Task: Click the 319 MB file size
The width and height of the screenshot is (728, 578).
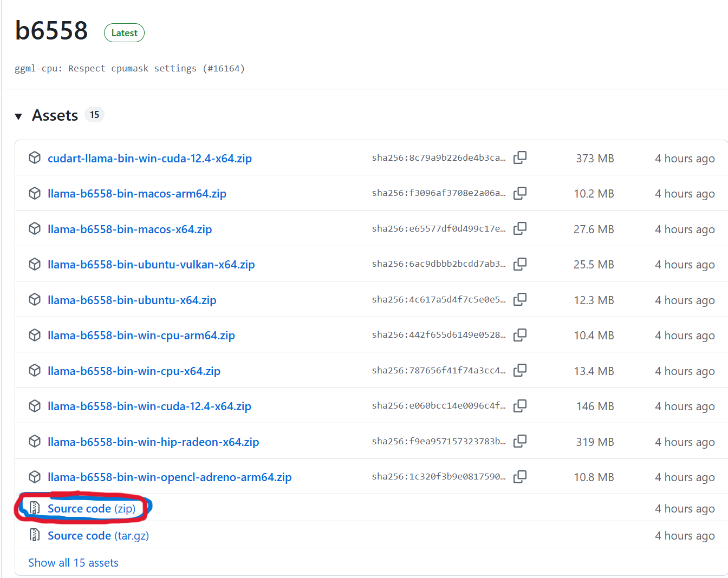Action: [595, 442]
